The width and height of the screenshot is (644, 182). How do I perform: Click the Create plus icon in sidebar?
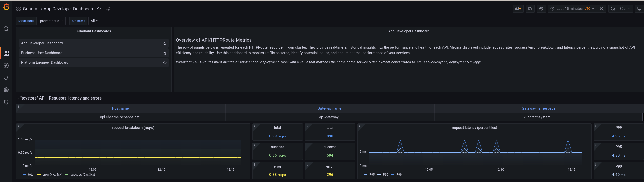(6, 41)
